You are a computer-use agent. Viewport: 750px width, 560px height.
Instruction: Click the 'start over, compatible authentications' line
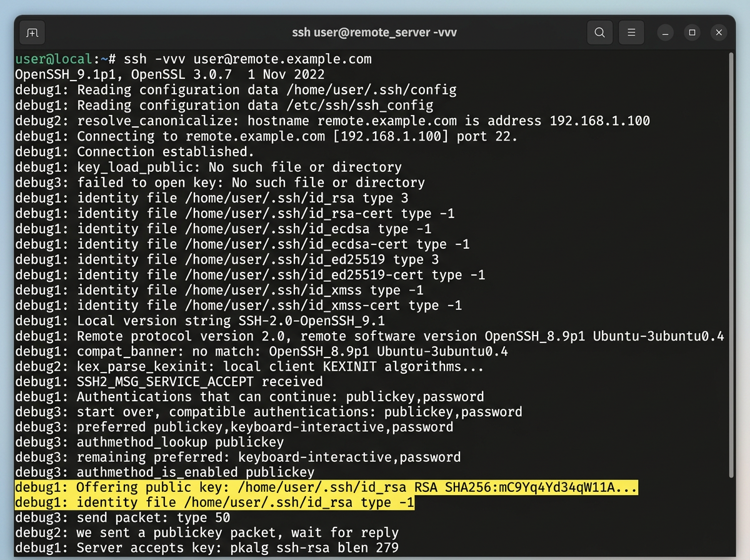point(269,412)
